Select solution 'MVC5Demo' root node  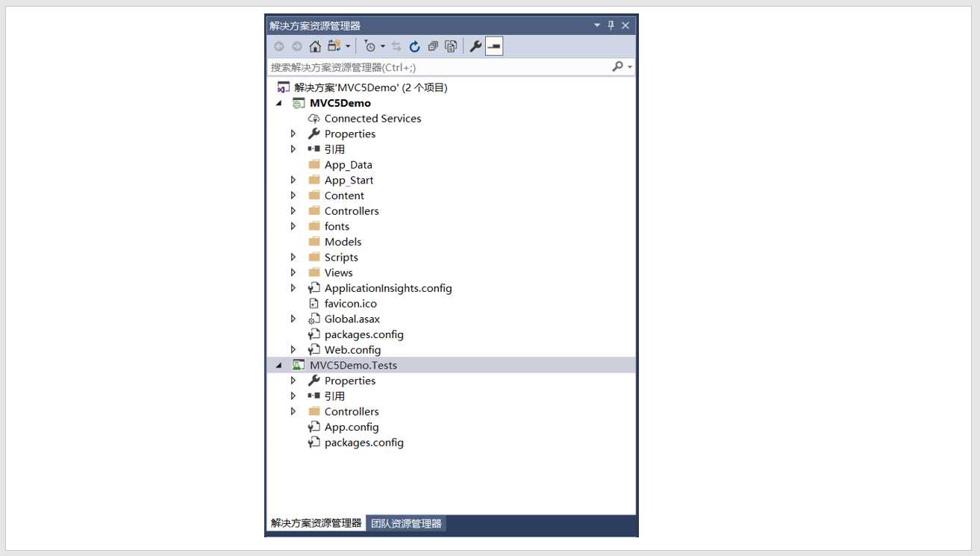(371, 87)
